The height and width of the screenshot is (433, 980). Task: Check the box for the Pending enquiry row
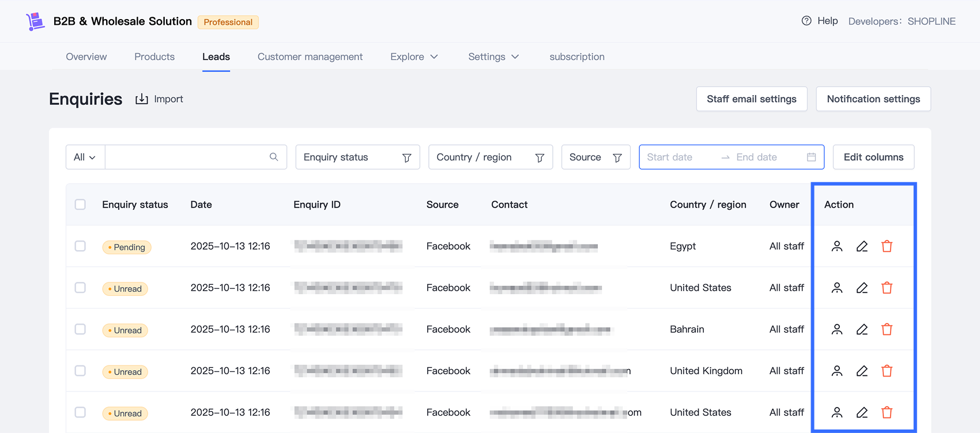(80, 246)
